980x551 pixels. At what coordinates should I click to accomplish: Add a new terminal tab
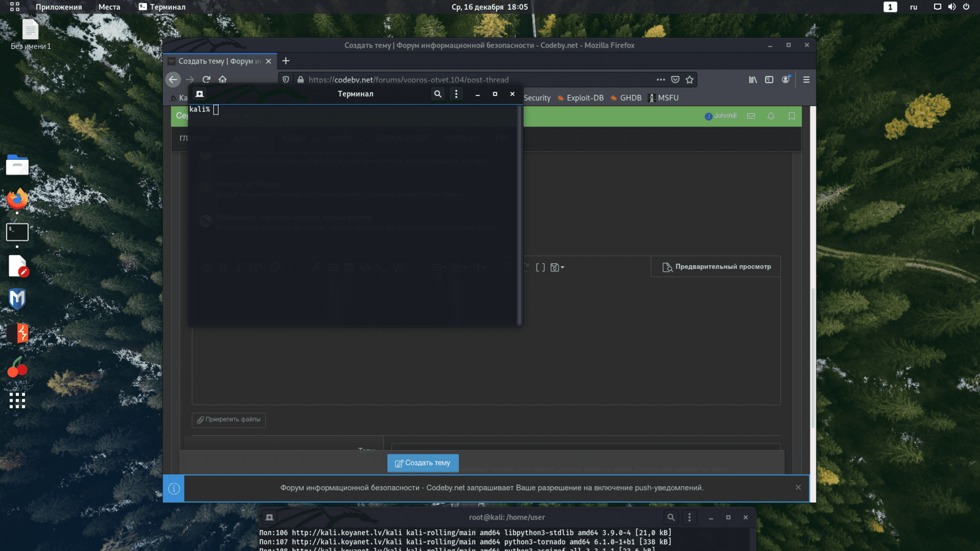click(x=200, y=94)
